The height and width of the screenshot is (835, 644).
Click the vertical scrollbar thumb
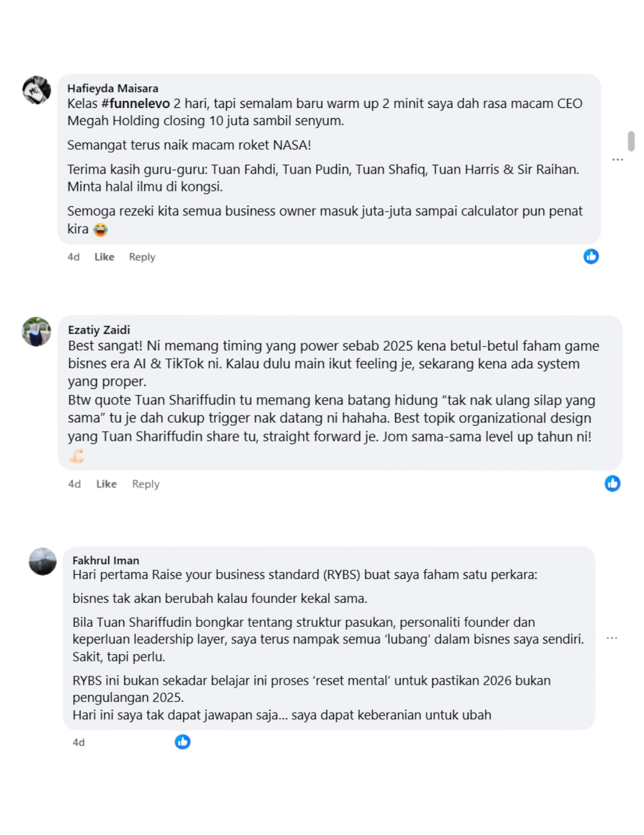(631, 141)
